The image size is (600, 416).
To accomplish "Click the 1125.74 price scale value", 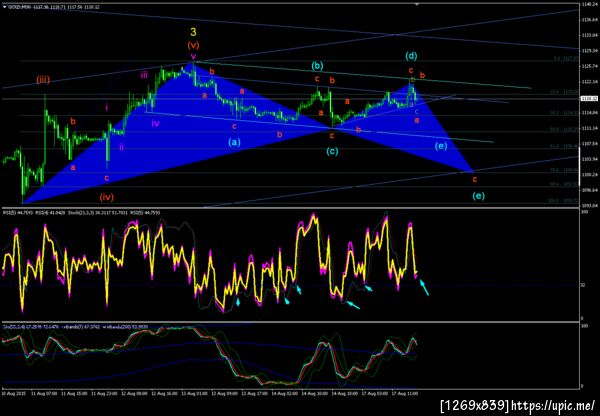I will click(x=589, y=66).
